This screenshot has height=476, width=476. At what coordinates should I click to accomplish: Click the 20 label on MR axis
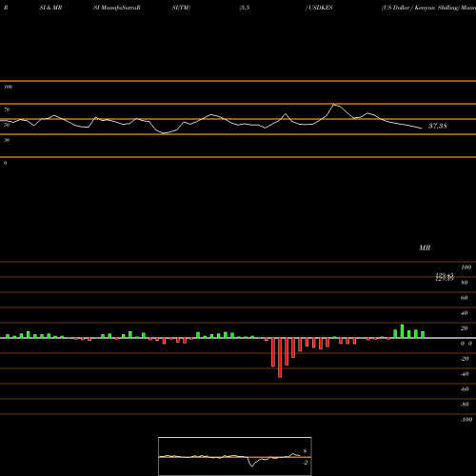coord(464,328)
